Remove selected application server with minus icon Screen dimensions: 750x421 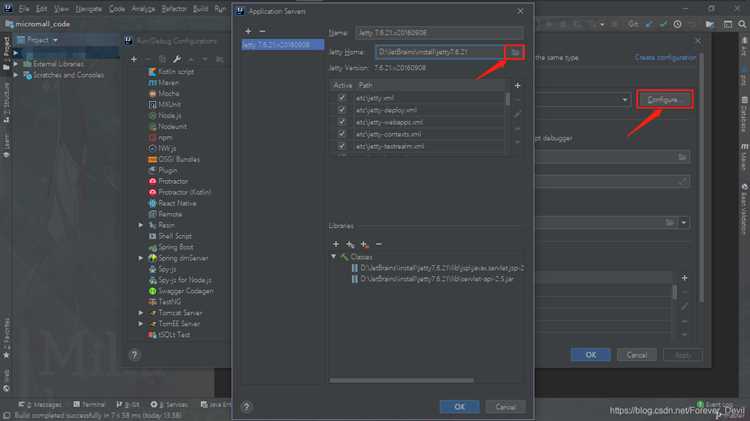click(x=262, y=31)
